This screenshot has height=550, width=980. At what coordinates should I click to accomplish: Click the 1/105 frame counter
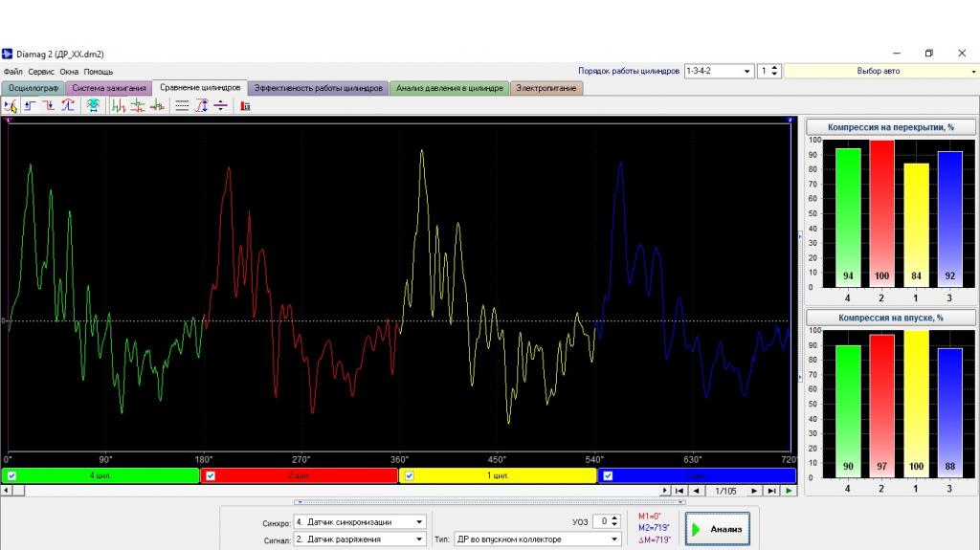(725, 491)
